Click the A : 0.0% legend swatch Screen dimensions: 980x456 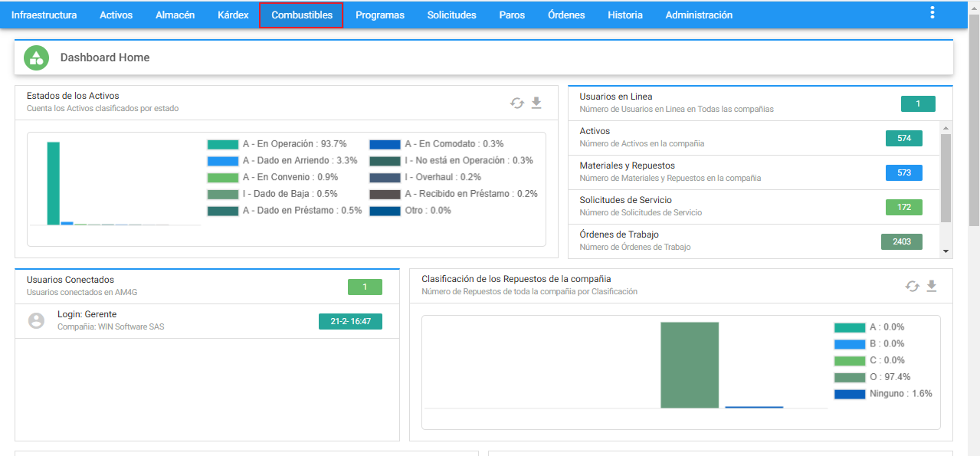point(850,327)
